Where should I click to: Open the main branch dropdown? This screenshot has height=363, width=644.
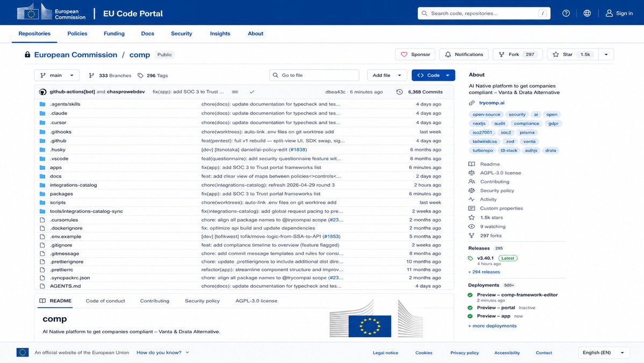point(57,75)
